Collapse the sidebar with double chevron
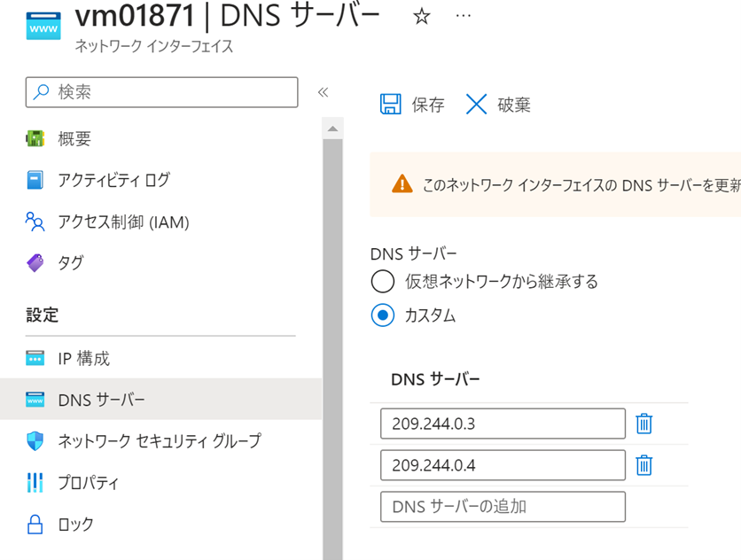 coord(324,92)
